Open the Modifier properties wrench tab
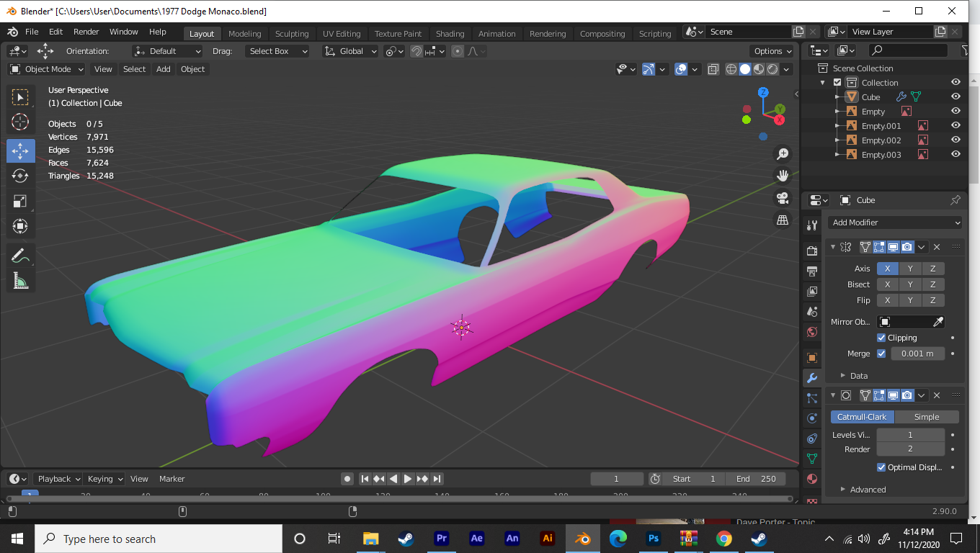Image resolution: width=980 pixels, height=553 pixels. click(x=812, y=378)
